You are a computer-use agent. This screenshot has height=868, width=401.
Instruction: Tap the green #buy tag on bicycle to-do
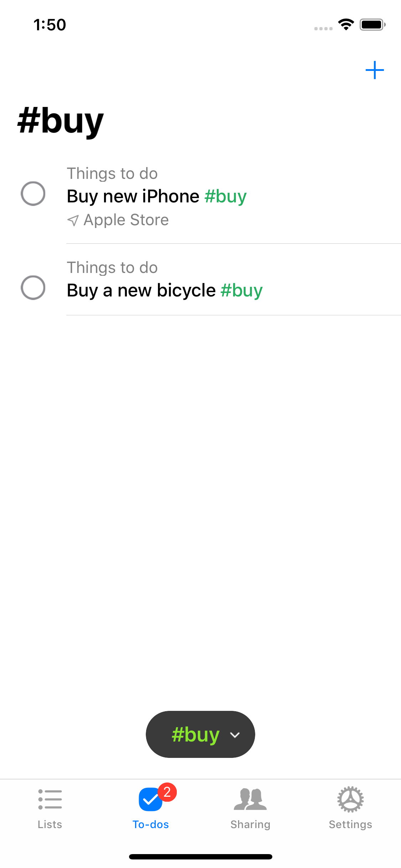[242, 290]
